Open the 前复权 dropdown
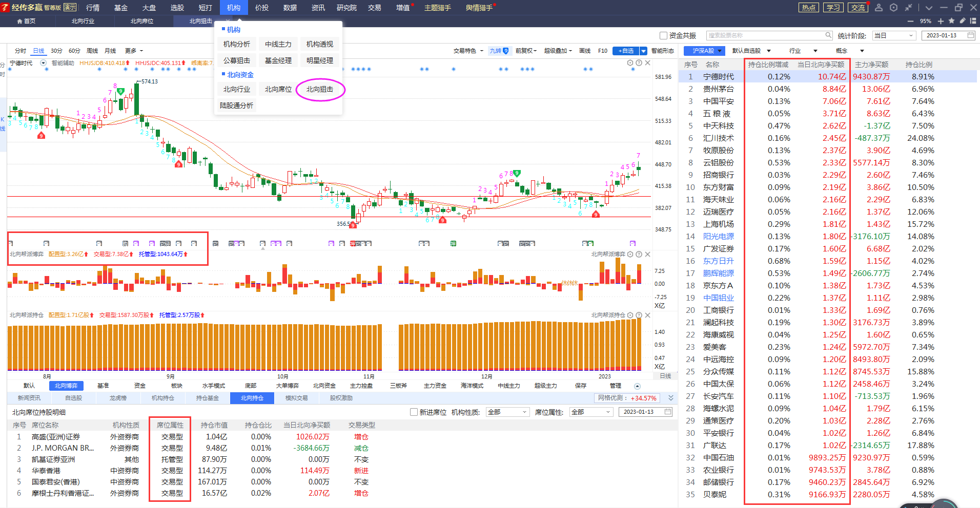 526,51
